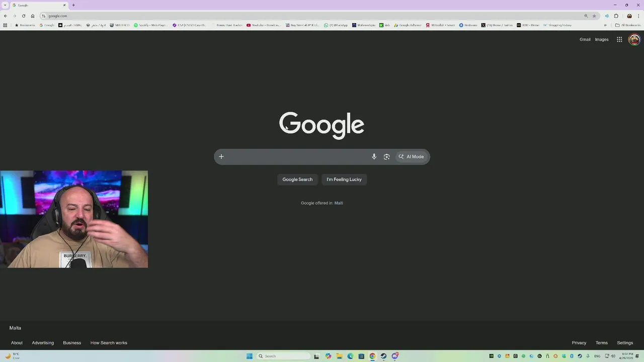Switch the ENG input language indicator

coord(597,356)
